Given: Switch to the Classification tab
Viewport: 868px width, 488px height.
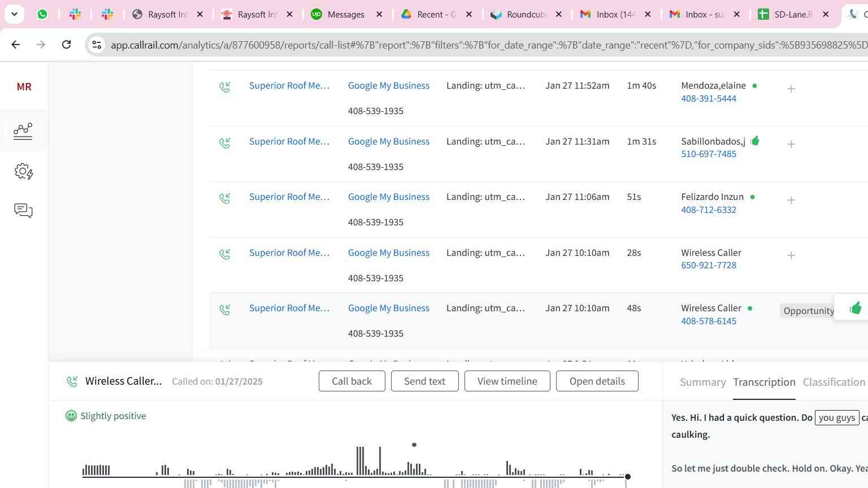Looking at the screenshot, I should 834,382.
